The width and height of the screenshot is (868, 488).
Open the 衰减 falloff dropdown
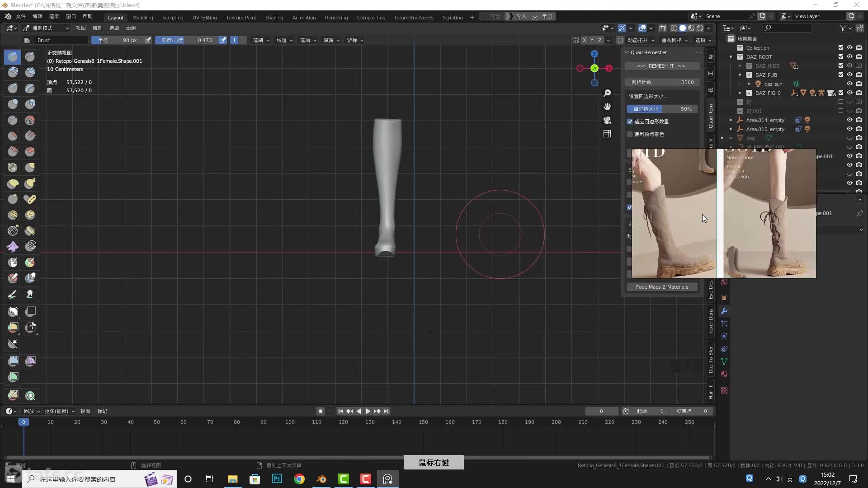click(331, 40)
